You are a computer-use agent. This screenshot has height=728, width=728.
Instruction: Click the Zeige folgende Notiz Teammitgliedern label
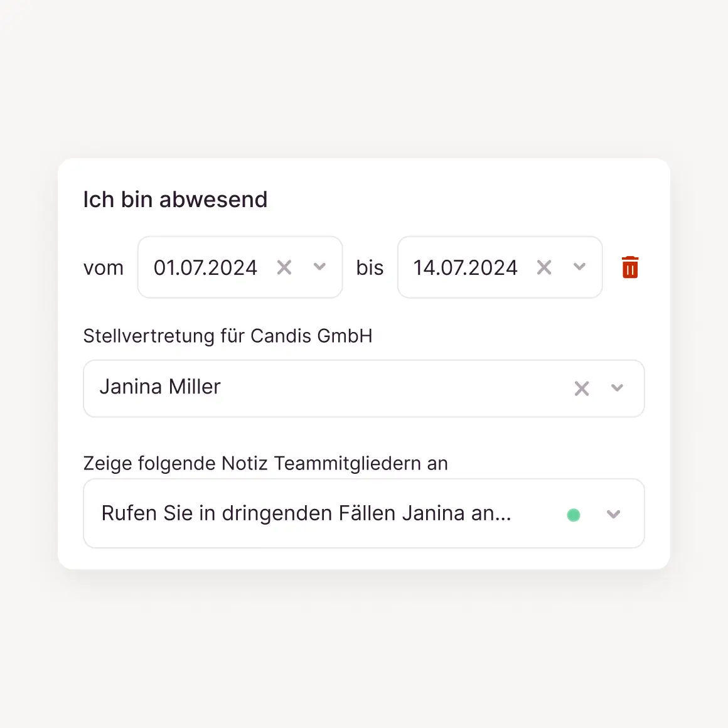(x=265, y=464)
